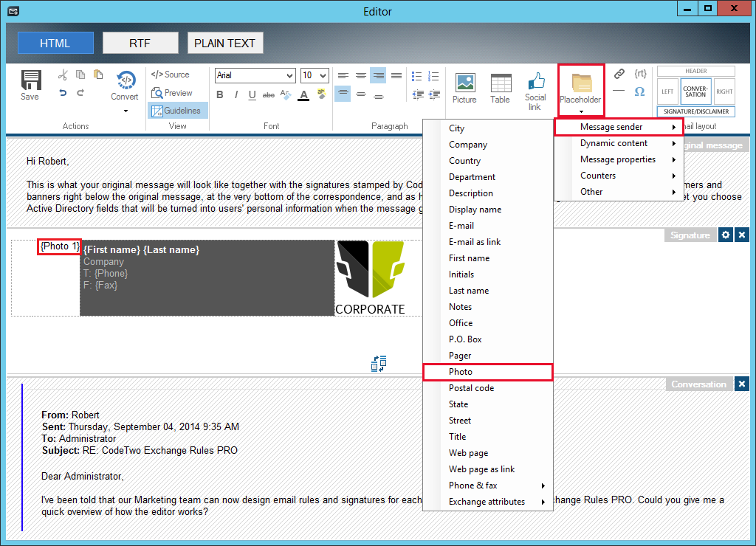The image size is (756, 546).
Task: Insert a Social link
Action: pyautogui.click(x=535, y=91)
